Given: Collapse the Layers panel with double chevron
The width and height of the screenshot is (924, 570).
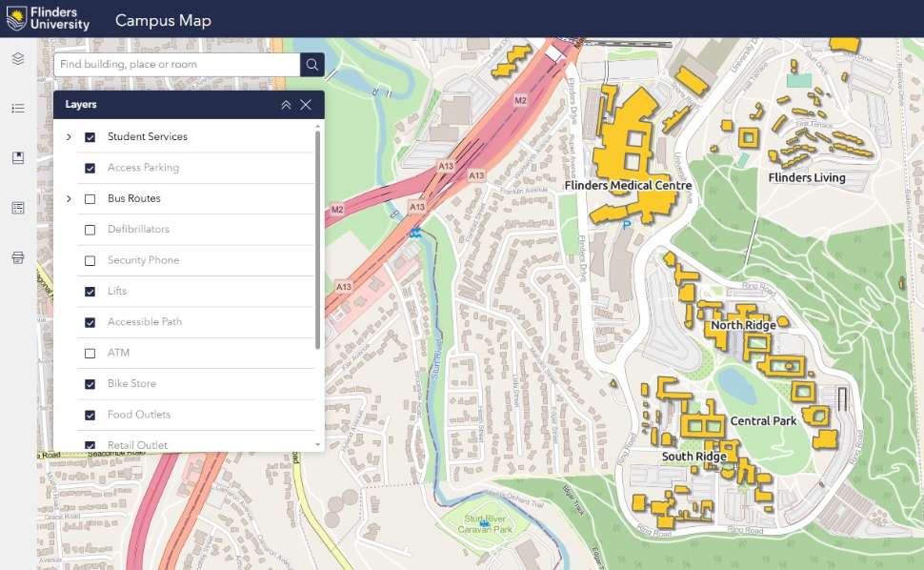Looking at the screenshot, I should (286, 105).
